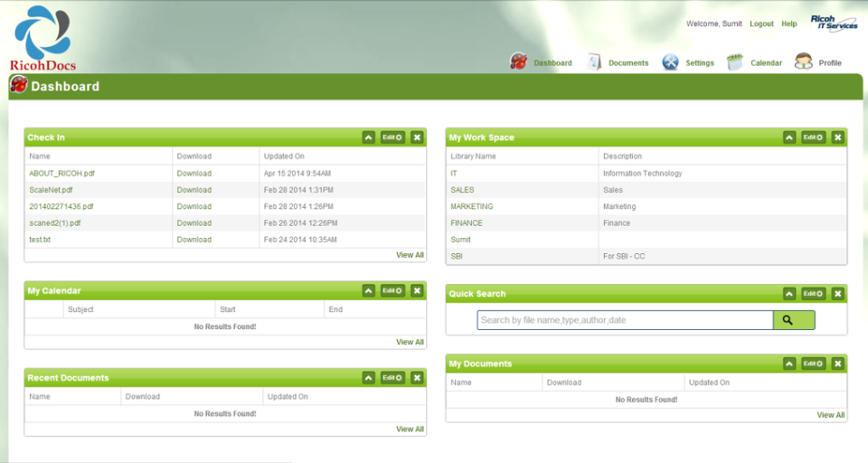868x463 pixels.
Task: Collapse the My Work Space panel
Action: tap(789, 137)
